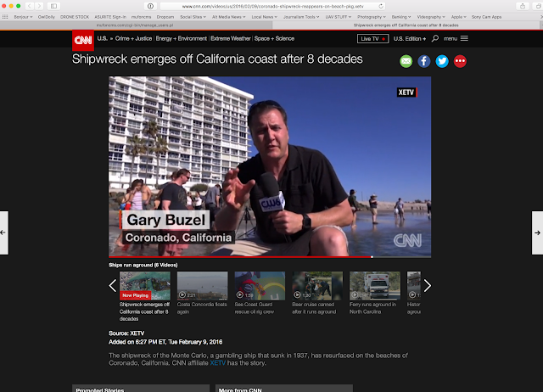Play Ferry runs aground in North Carolina

coord(375,286)
